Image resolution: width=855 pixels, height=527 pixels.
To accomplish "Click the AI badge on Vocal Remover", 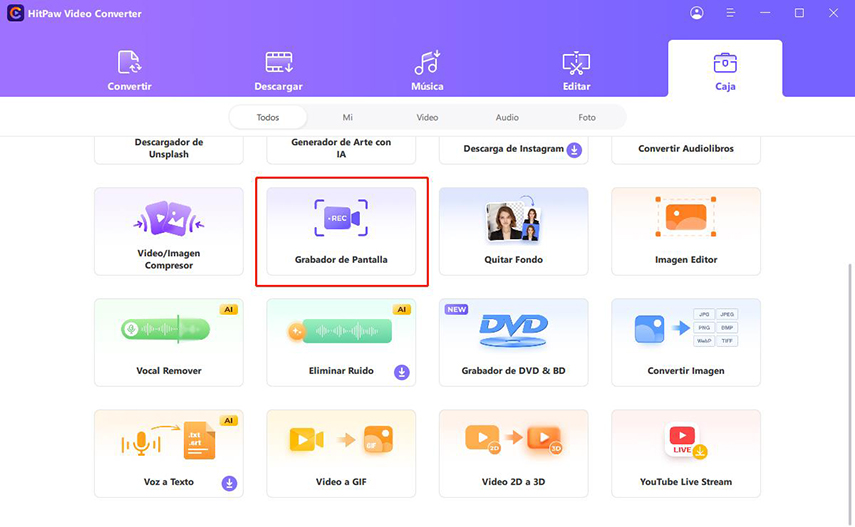I will tap(228, 309).
